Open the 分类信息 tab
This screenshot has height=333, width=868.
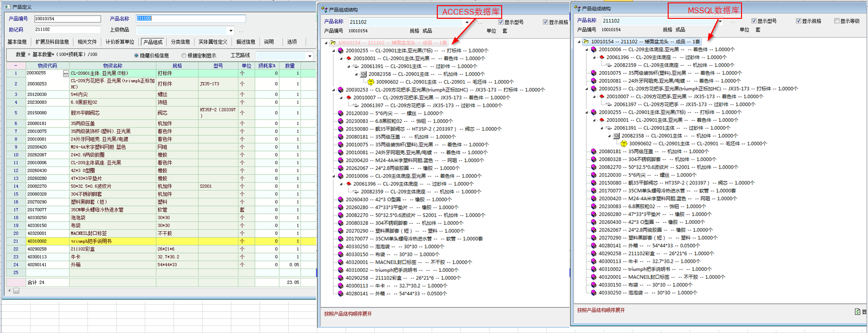point(180,42)
